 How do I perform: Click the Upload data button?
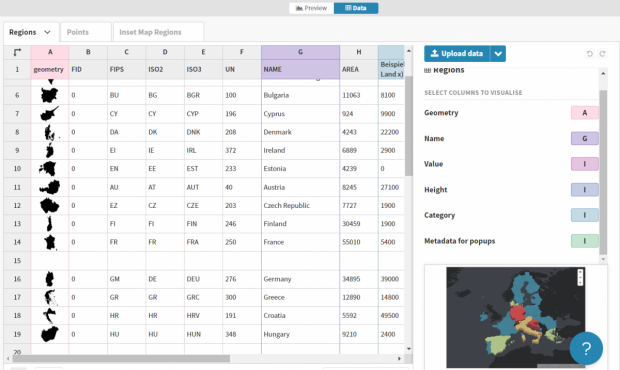[x=457, y=53]
